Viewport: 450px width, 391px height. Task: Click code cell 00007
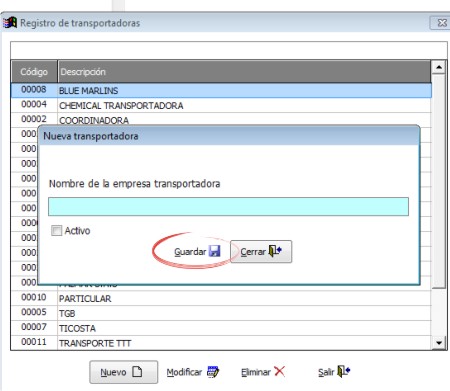(x=34, y=327)
